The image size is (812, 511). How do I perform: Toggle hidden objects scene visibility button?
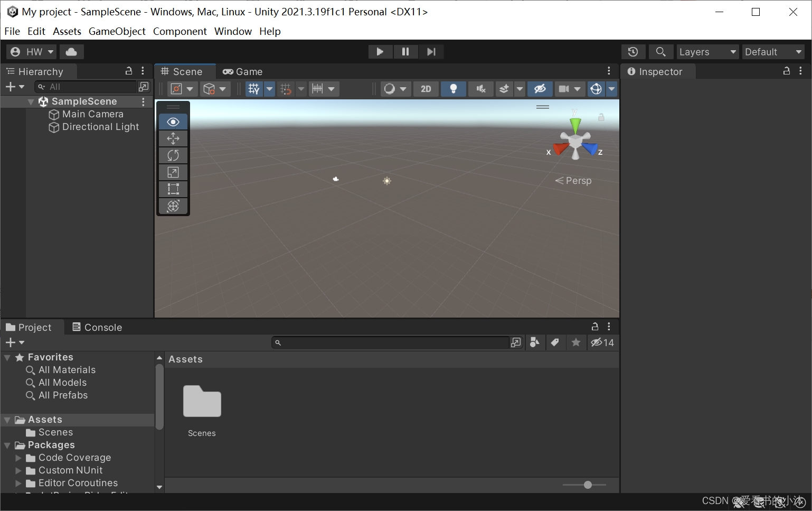540,89
